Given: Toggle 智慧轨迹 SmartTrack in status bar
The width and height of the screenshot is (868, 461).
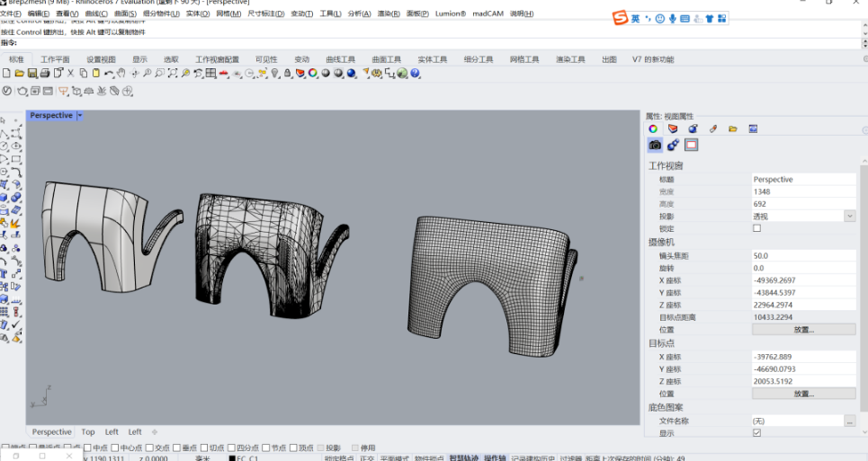Looking at the screenshot, I should (x=463, y=457).
